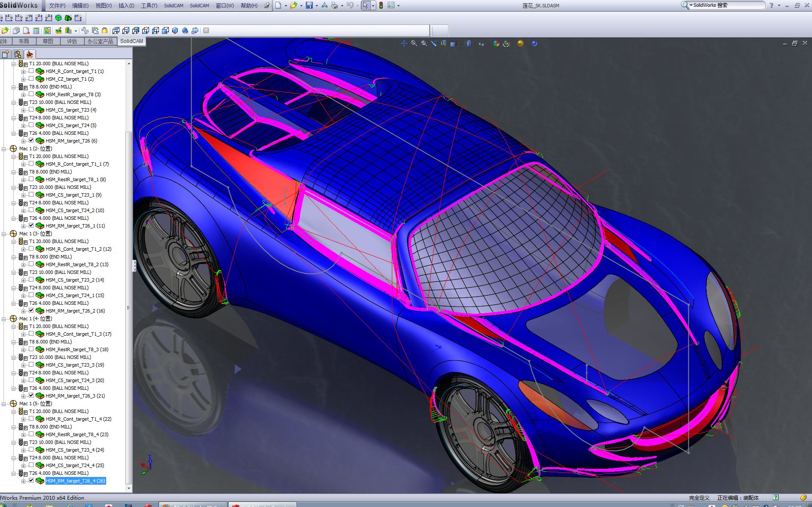
Task: Switch to the 草图 tab
Action: pyautogui.click(x=48, y=41)
